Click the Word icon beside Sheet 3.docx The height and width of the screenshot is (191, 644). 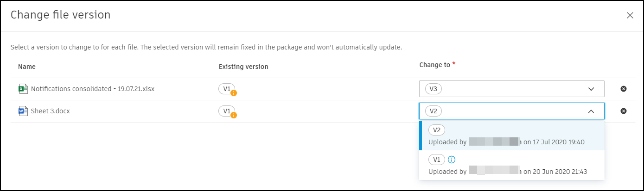[23, 111]
